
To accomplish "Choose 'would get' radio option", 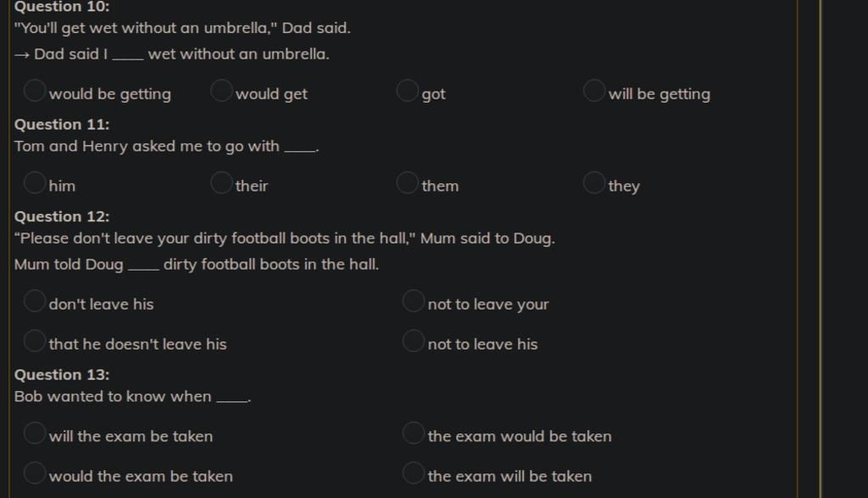I will [x=221, y=90].
